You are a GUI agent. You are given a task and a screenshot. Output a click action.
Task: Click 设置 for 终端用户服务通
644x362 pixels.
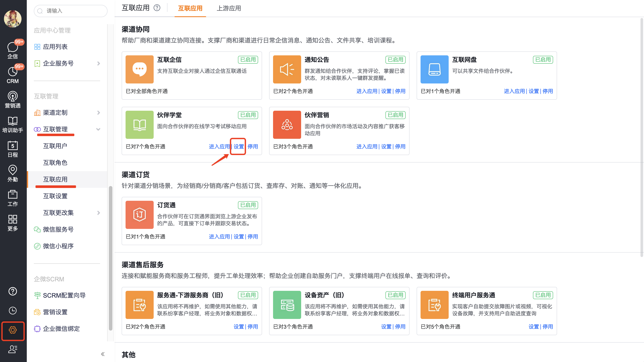[534, 326]
